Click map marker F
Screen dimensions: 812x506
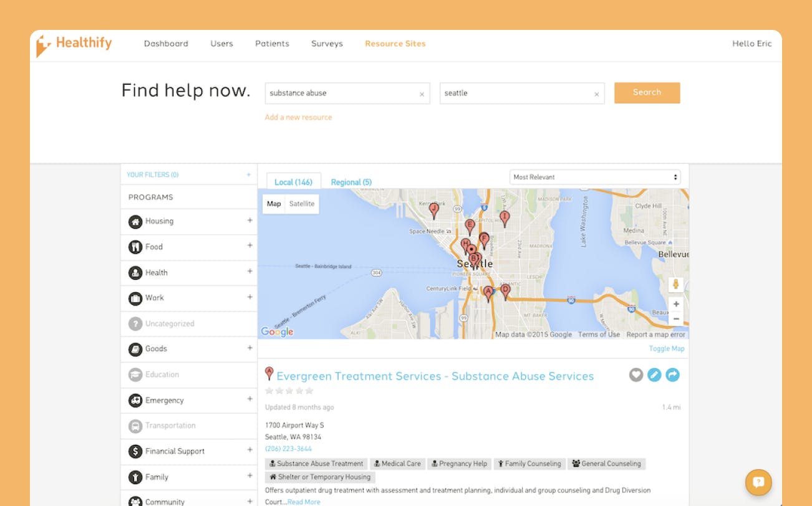[484, 240]
